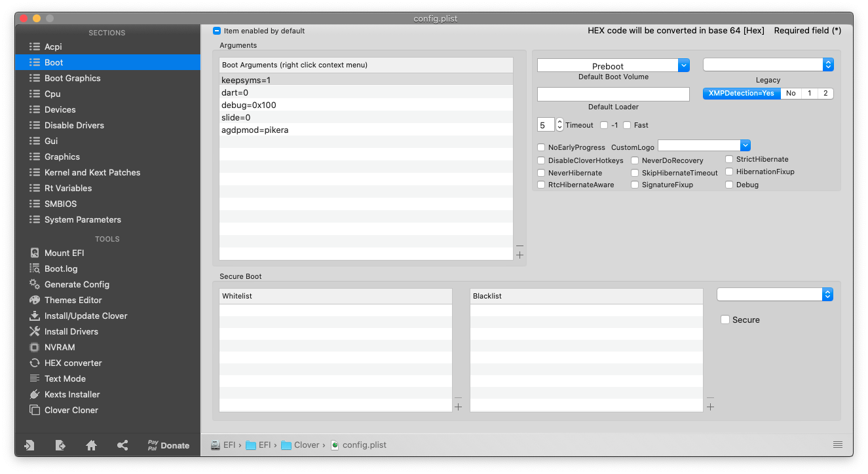The height and width of the screenshot is (474, 868).
Task: Switch to Text Mode icon
Action: [x=35, y=378]
